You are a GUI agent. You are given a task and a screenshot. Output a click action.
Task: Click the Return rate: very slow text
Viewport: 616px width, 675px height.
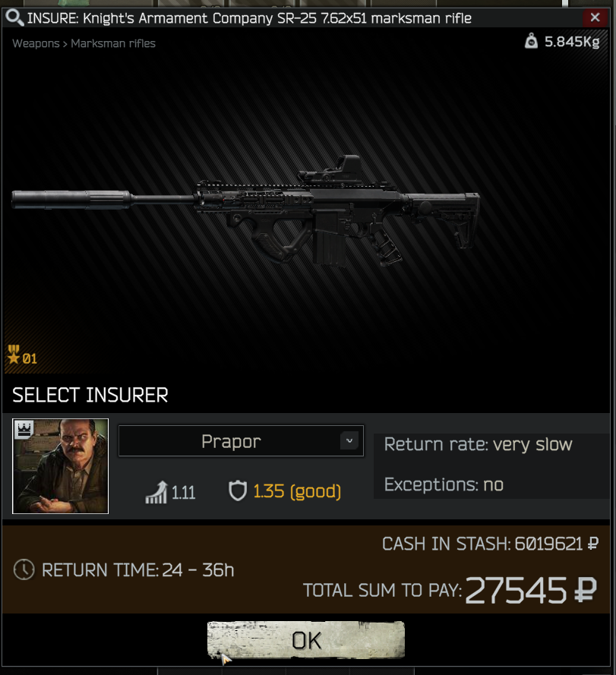(479, 444)
